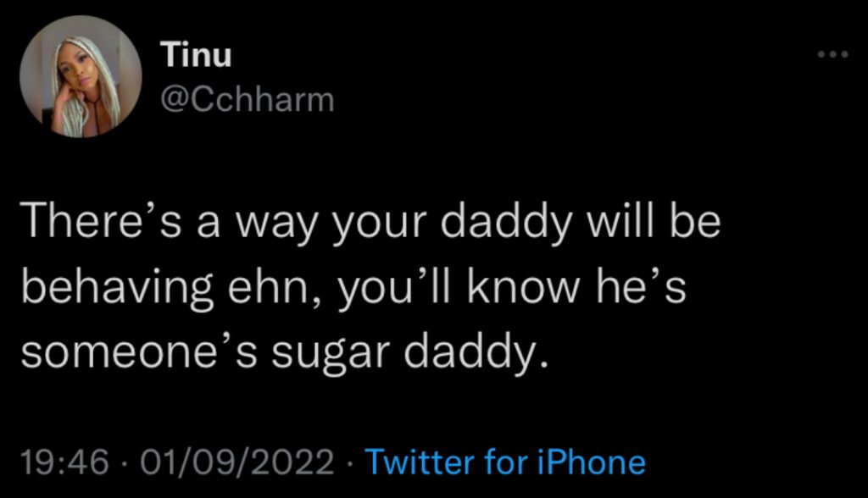Click the 19:46 timestamp

pyautogui.click(x=65, y=462)
